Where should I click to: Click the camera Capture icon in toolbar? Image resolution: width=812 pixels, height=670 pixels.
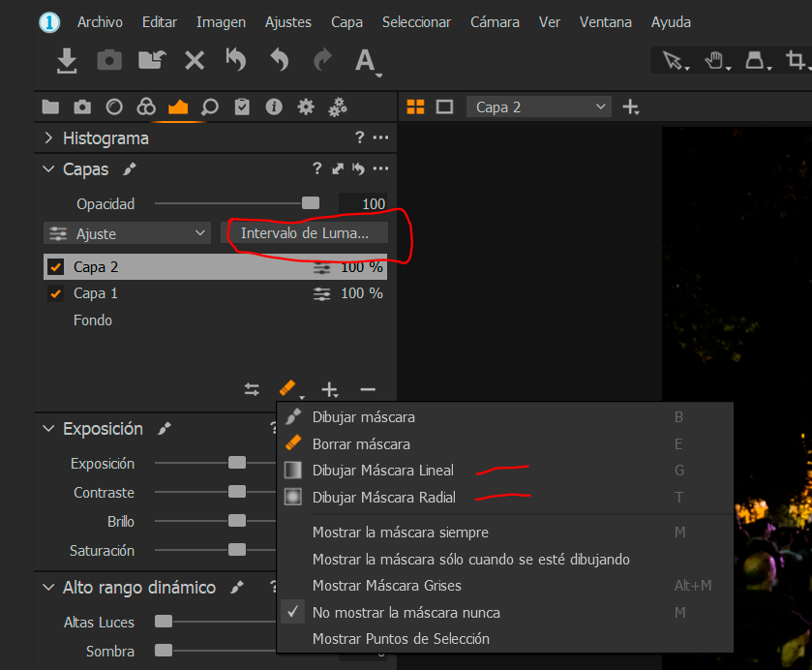109,60
